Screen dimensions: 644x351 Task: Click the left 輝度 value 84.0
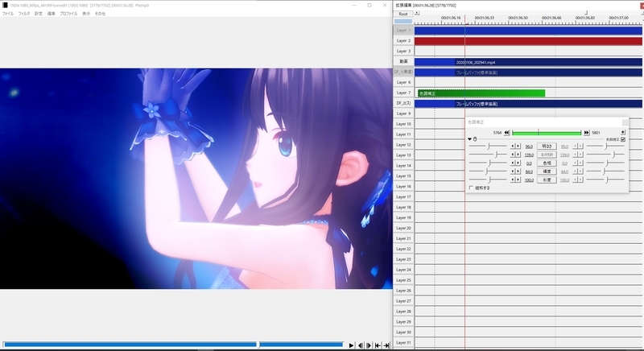click(x=529, y=172)
